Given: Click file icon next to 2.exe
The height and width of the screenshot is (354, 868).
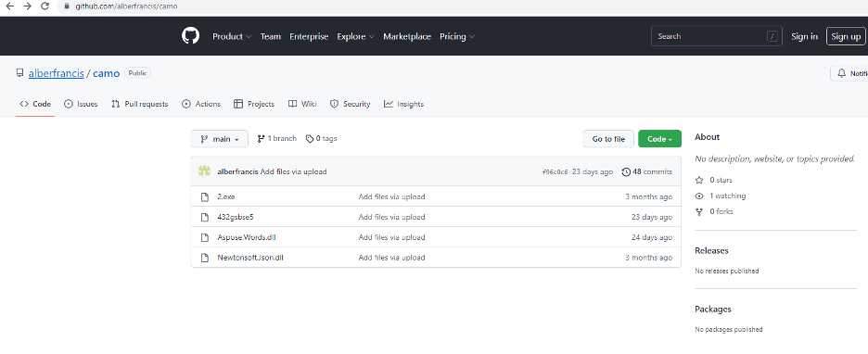Looking at the screenshot, I should [205, 196].
